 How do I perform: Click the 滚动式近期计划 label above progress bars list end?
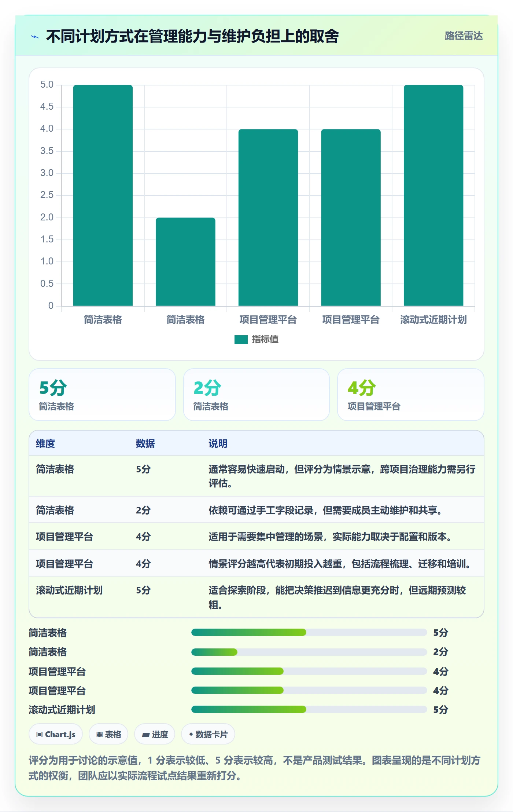pyautogui.click(x=62, y=710)
